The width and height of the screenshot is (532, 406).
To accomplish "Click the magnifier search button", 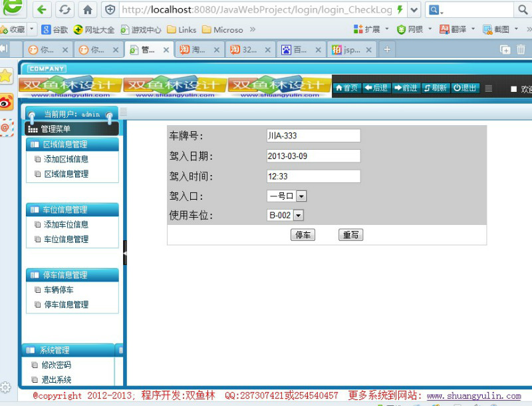I will coord(523,10).
